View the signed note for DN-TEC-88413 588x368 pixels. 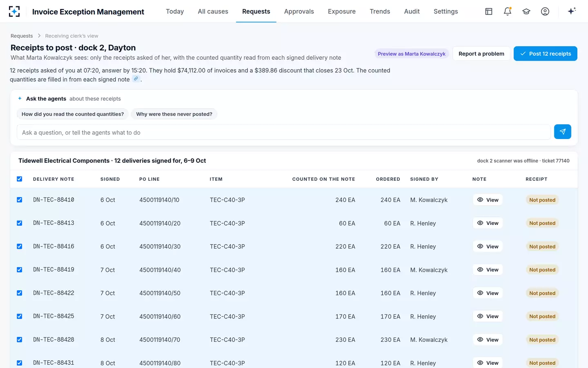[x=488, y=223]
